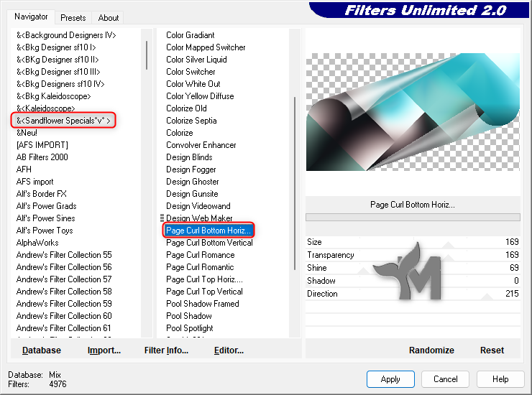Select &<Background Designers IV> category
Image resolution: width=532 pixels, height=395 pixels.
(66, 35)
